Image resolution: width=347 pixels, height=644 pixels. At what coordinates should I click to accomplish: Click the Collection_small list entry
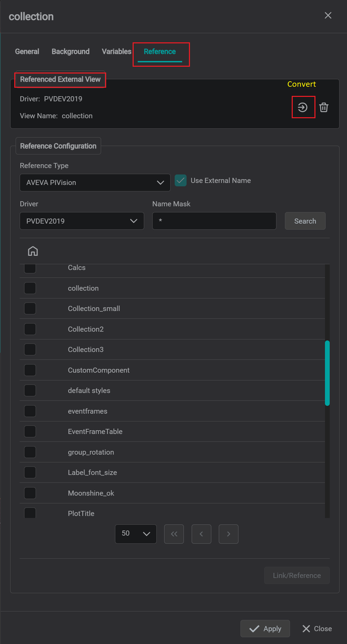(x=94, y=309)
